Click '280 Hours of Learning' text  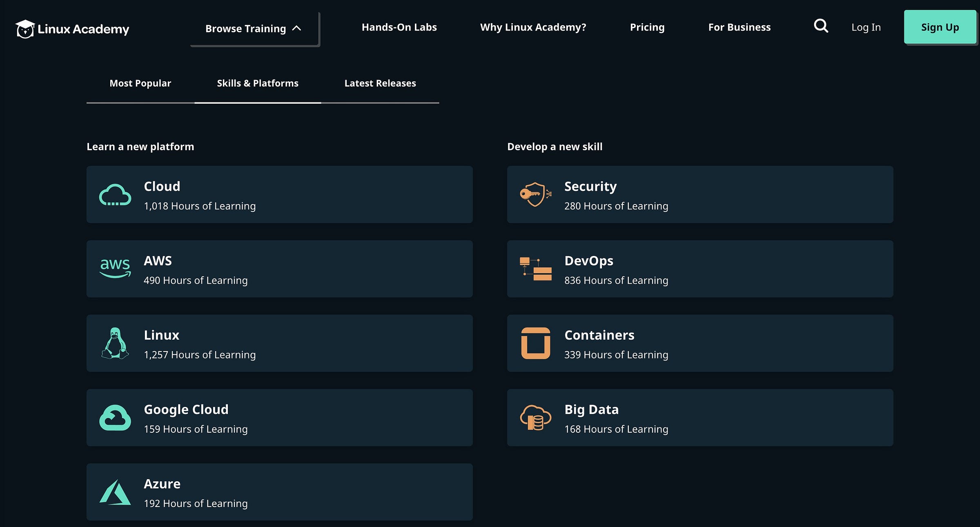coord(616,206)
